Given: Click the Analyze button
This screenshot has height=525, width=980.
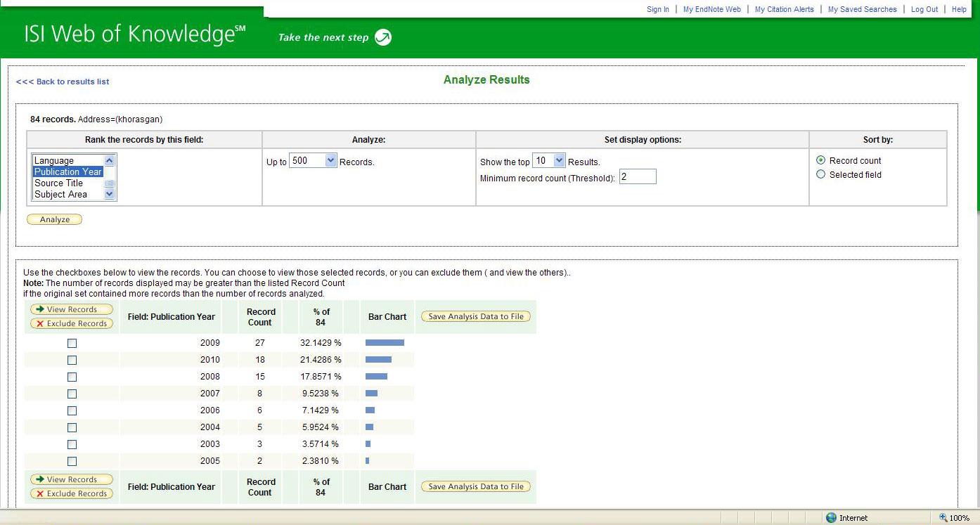Looking at the screenshot, I should coord(55,220).
